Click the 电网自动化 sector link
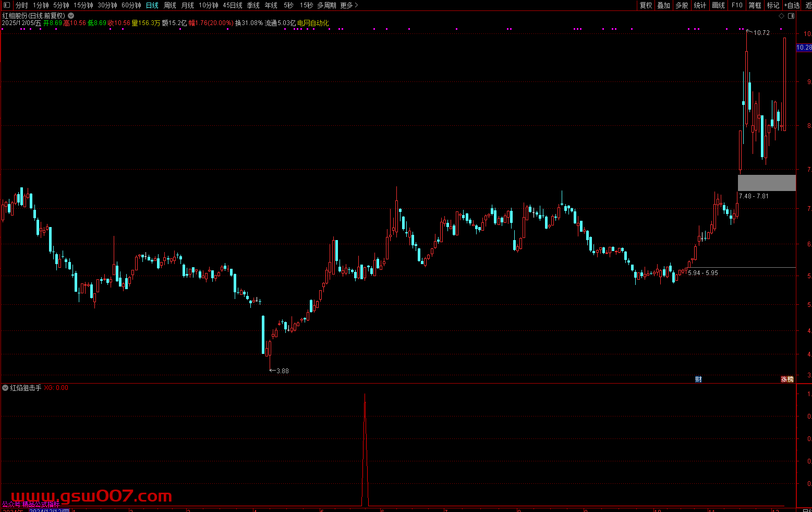Screen dimensions: 812x512 tap(313, 23)
